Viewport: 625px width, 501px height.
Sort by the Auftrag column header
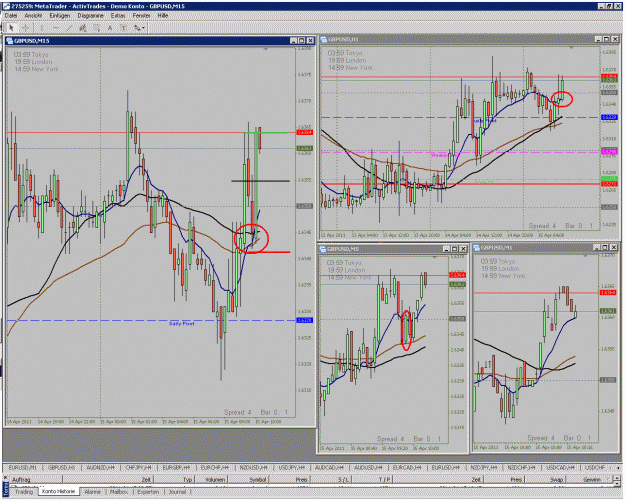(36, 479)
